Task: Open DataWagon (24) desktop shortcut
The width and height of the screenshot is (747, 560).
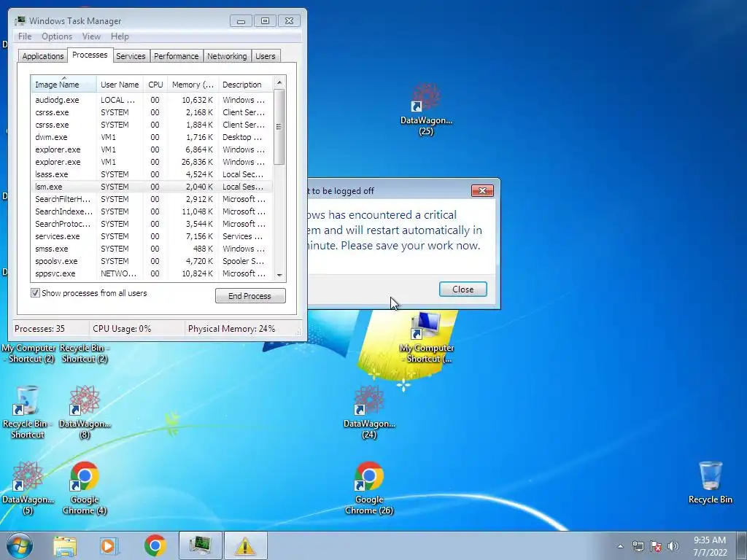Action: coord(369,413)
